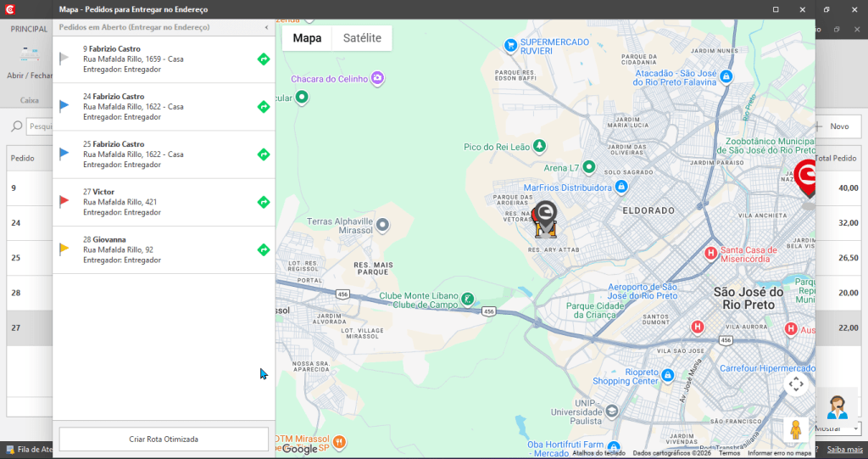Select order row 25 in the background table
868x459 pixels.
pos(30,258)
